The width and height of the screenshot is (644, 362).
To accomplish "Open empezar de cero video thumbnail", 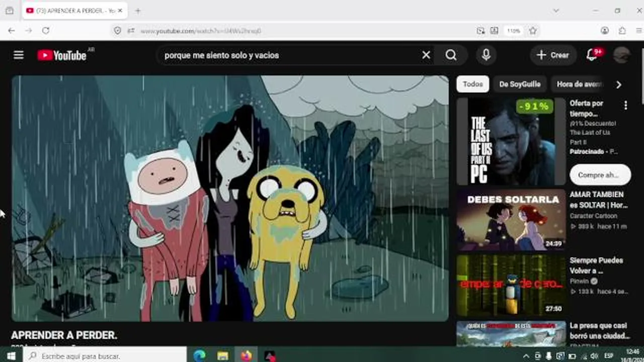I will point(511,285).
